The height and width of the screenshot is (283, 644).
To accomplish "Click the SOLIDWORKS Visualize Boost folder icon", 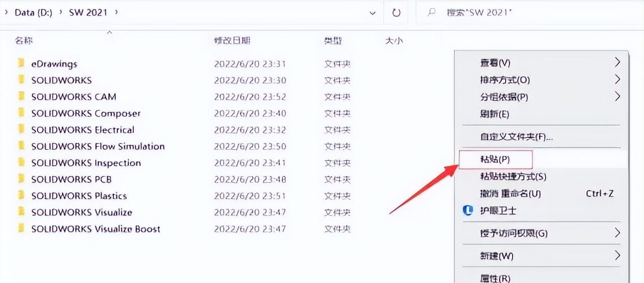I will (21, 228).
